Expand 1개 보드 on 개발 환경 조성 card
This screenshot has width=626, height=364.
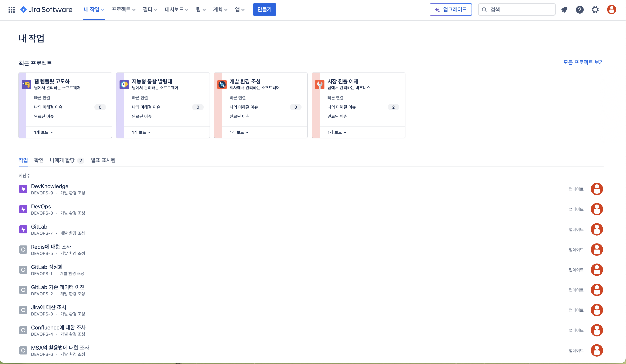(x=239, y=132)
